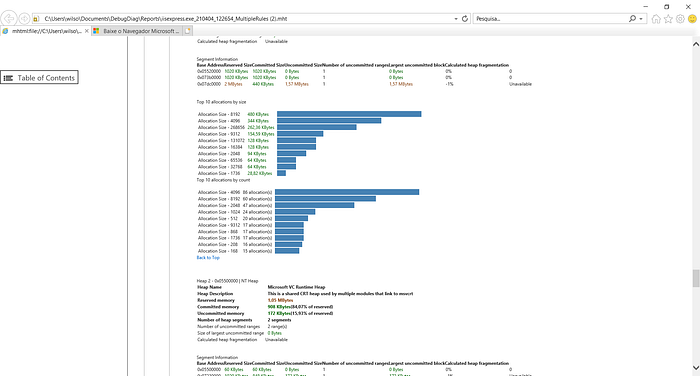Click the 'Top 10 allocations by size' heading
Viewport: 700px width, 376px height.
click(x=221, y=102)
